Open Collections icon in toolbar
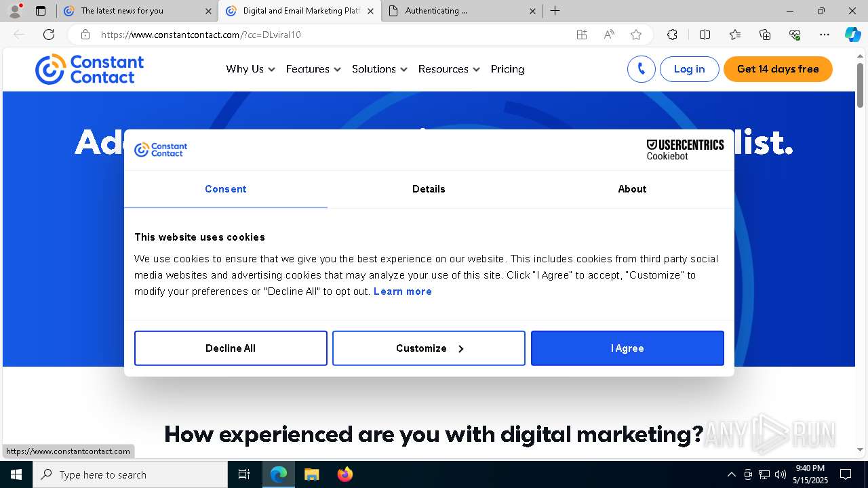 pos(765,35)
